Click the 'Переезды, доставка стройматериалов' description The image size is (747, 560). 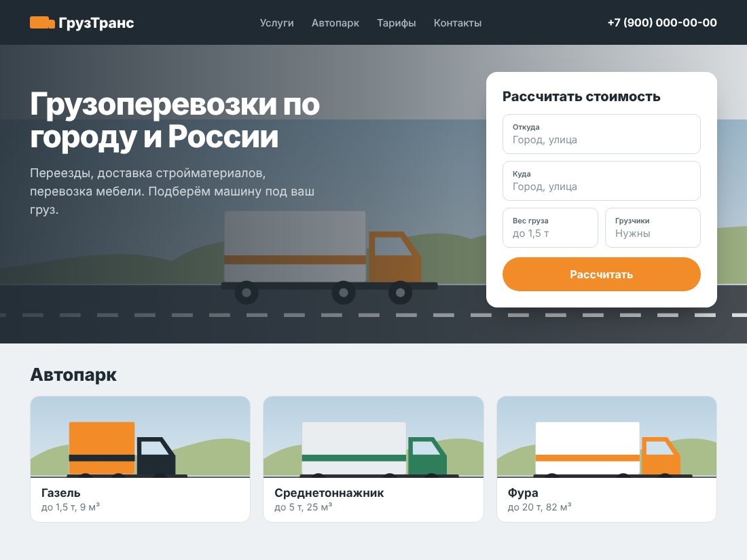[x=172, y=191]
